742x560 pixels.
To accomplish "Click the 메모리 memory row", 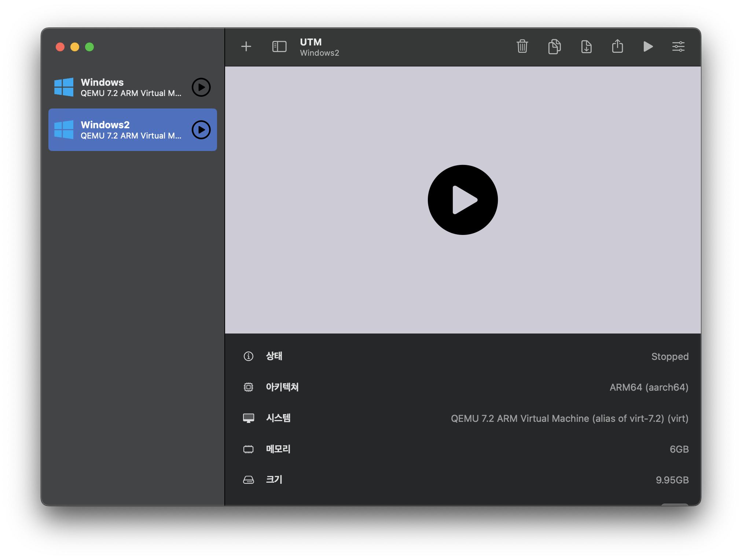I will click(x=463, y=449).
